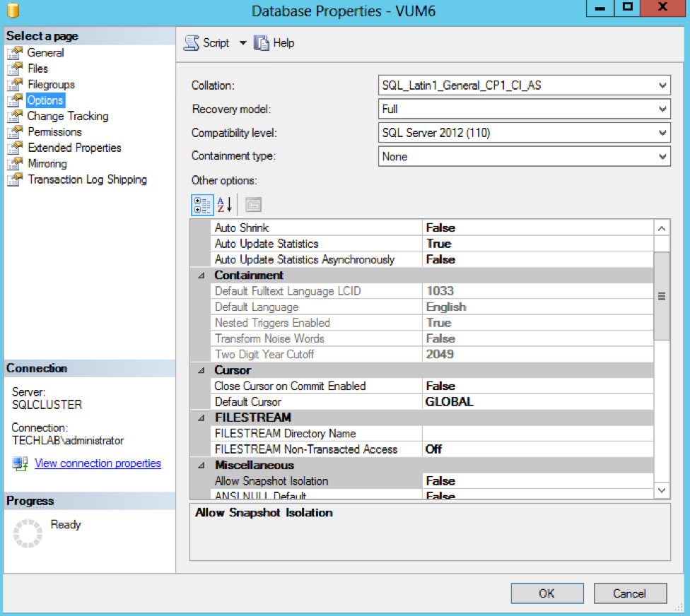The width and height of the screenshot is (690, 616).
Task: Click the Mirroring page icon
Action: (15, 164)
